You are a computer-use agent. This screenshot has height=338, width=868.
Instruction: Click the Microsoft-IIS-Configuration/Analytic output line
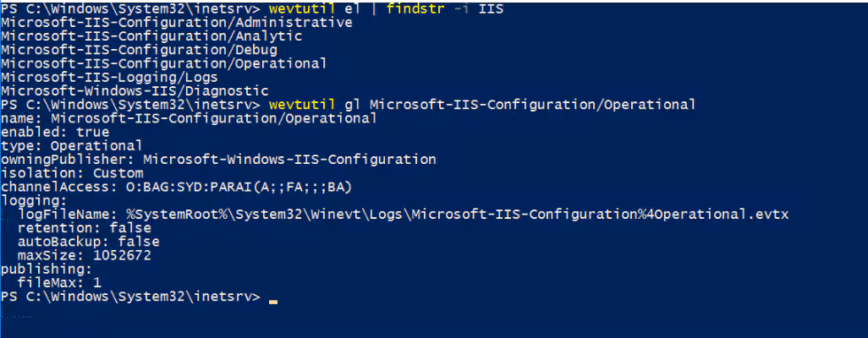(x=151, y=36)
